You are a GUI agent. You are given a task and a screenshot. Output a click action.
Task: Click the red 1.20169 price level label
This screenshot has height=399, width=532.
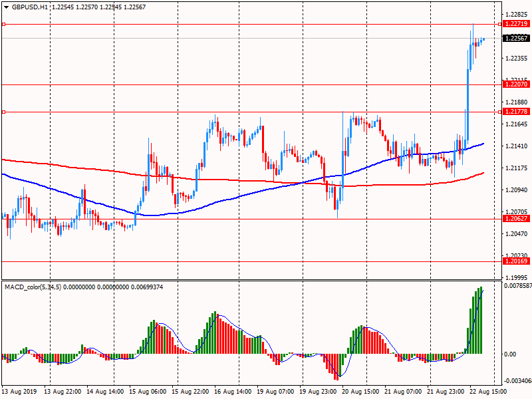coord(516,261)
